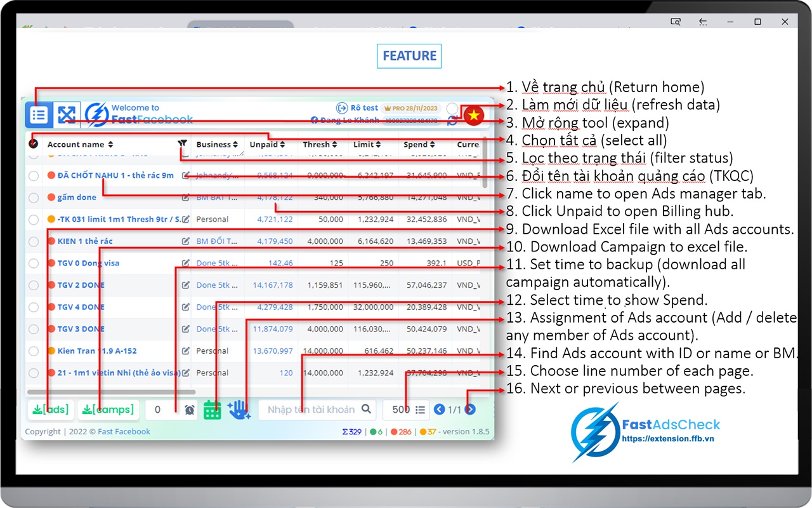Viewport: 812px width, 508px height.
Task: Select checkbox for TGV 0 Dong visa row
Action: [x=34, y=264]
